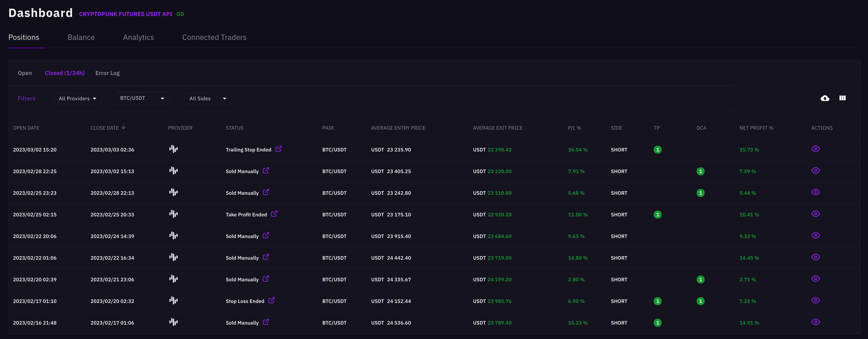Click provider icon for position opened 2023/02/28 22:25
The width and height of the screenshot is (868, 339).
coord(173,171)
